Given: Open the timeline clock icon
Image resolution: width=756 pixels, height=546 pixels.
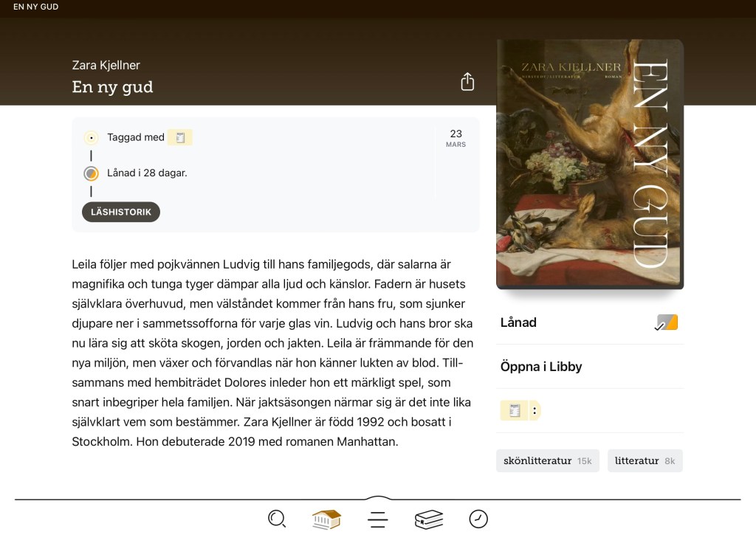Looking at the screenshot, I should (x=478, y=519).
